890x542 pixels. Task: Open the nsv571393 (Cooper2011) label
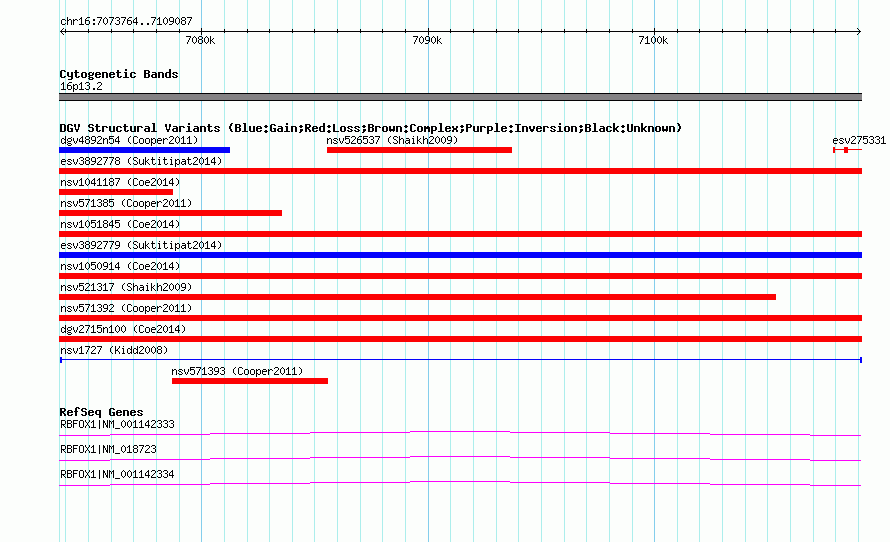237,371
